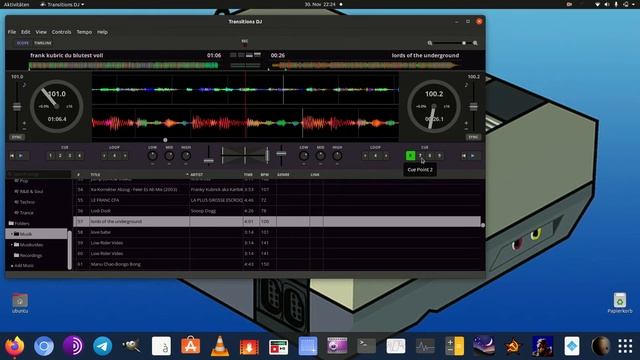Trigger right deck cue point 3
The width and height of the screenshot is (640, 360).
coord(430,156)
